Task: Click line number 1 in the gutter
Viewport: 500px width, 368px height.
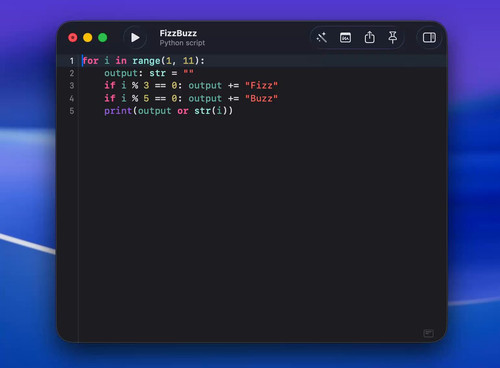Action: [x=72, y=61]
